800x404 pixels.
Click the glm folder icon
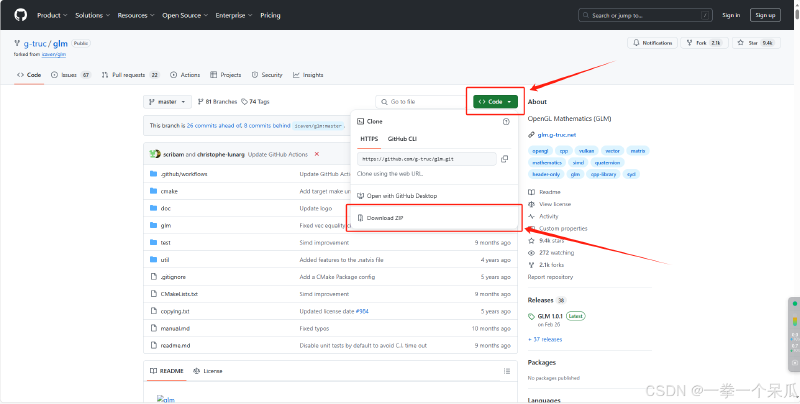[x=154, y=225]
